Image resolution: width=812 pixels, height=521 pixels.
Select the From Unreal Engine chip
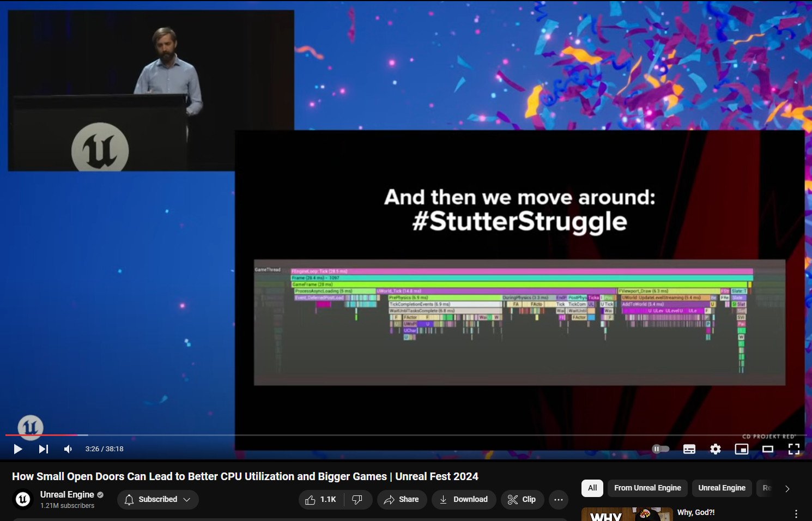[647, 488]
